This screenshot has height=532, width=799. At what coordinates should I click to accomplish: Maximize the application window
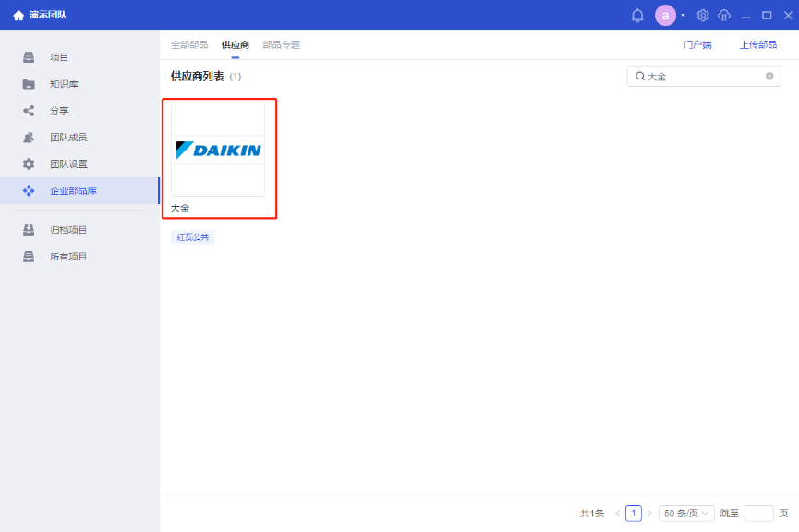click(x=767, y=16)
